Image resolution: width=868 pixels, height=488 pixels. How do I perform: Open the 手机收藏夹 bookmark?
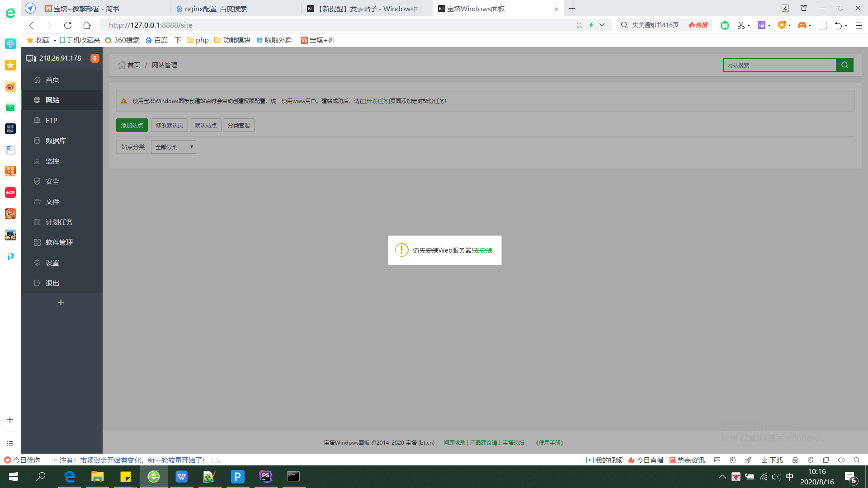(x=80, y=40)
